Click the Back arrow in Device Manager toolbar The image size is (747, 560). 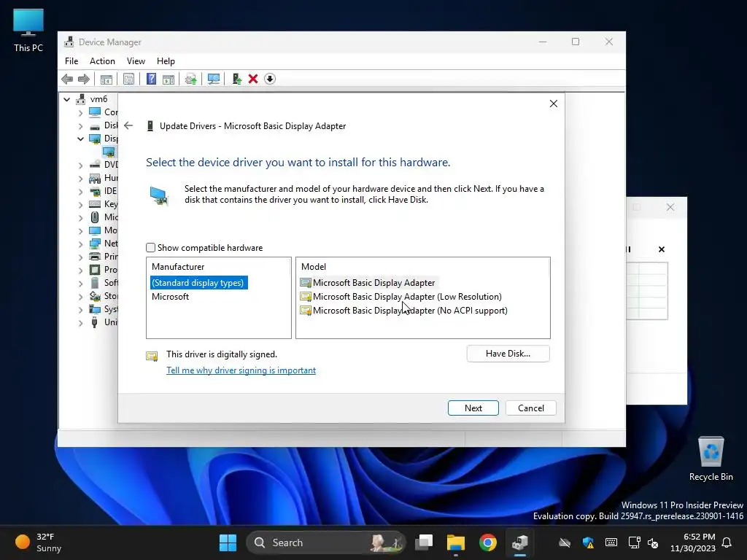coord(67,79)
